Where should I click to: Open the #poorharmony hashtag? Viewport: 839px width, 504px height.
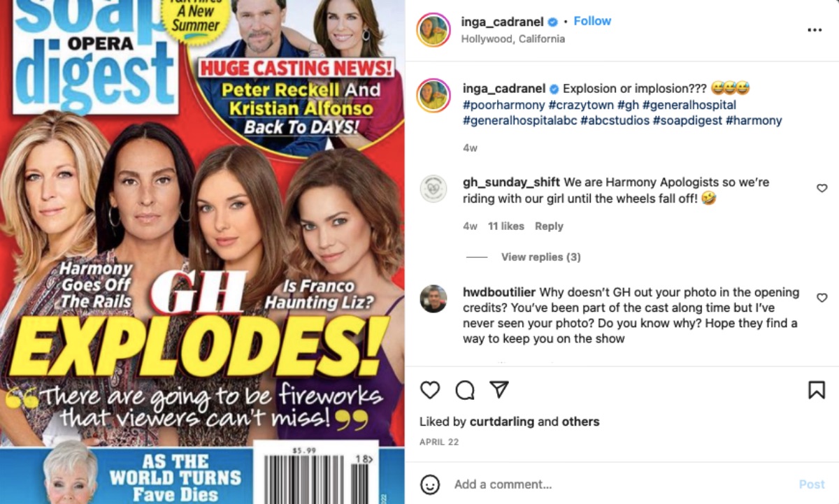pyautogui.click(x=503, y=105)
